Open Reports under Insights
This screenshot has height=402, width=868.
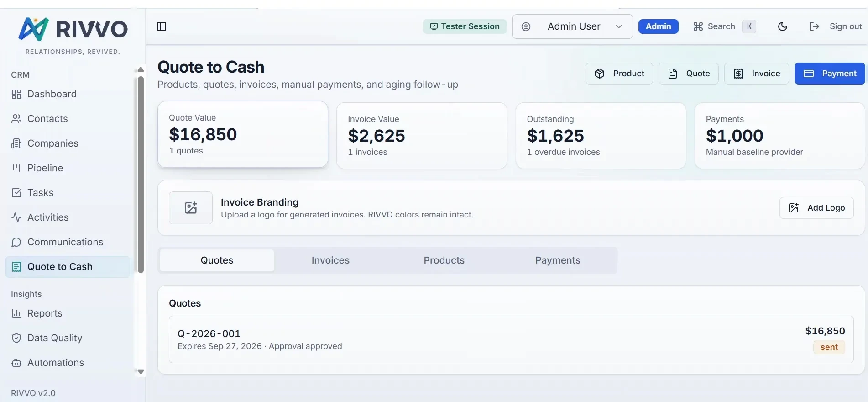point(68,313)
